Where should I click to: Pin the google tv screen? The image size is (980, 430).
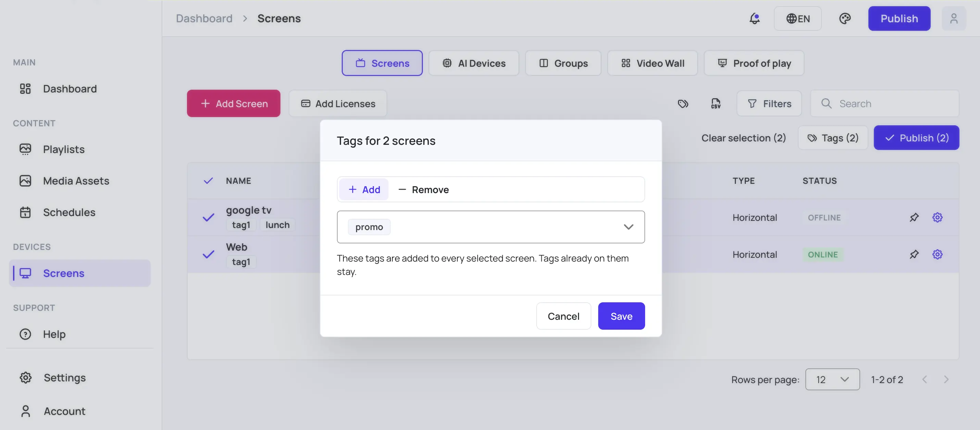[x=914, y=217]
